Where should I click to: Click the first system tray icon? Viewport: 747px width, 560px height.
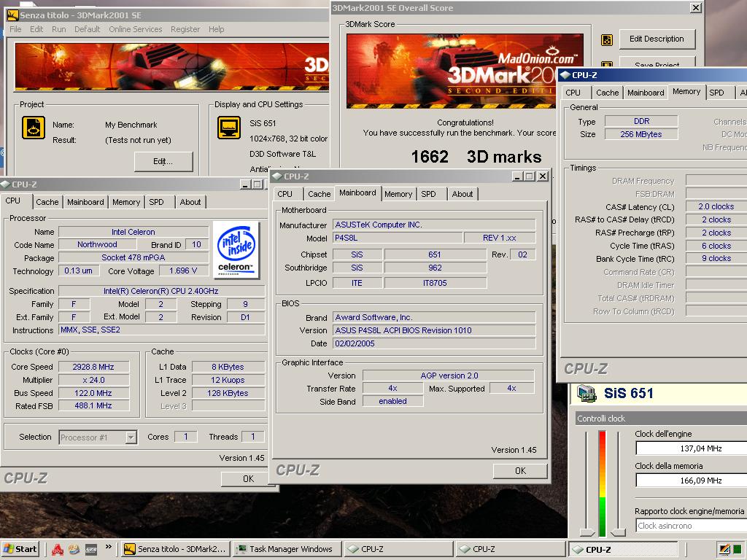click(724, 549)
